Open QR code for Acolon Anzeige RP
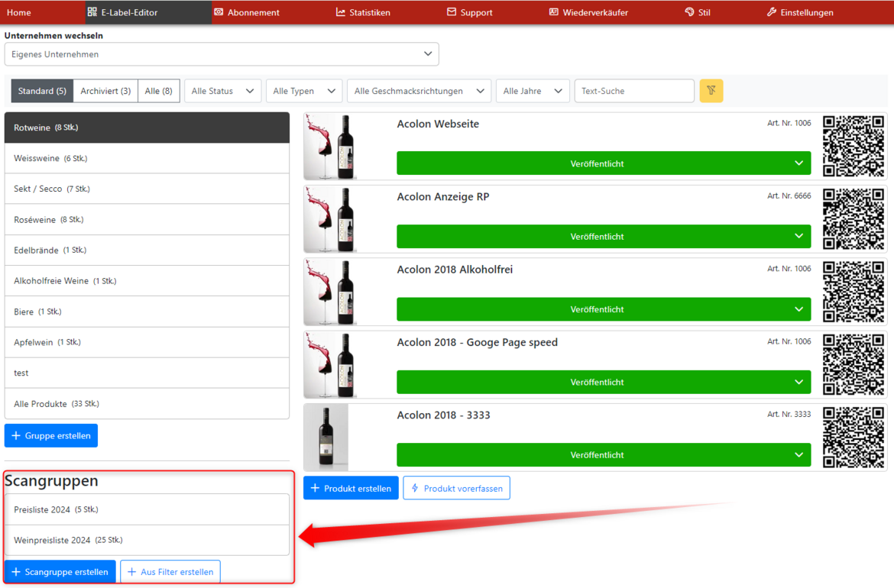The height and width of the screenshot is (588, 894). click(x=854, y=219)
